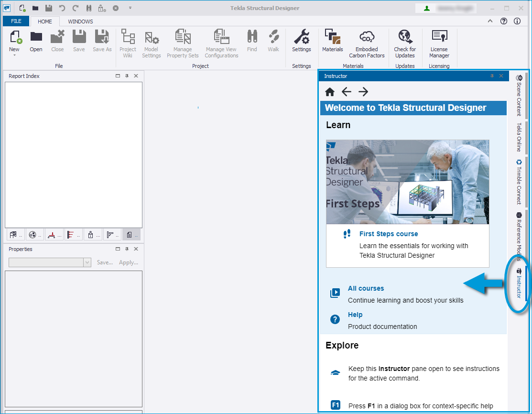Screen dimensions: 532x414
Task: Open the Properties set combo box
Action: pyautogui.click(x=50, y=262)
